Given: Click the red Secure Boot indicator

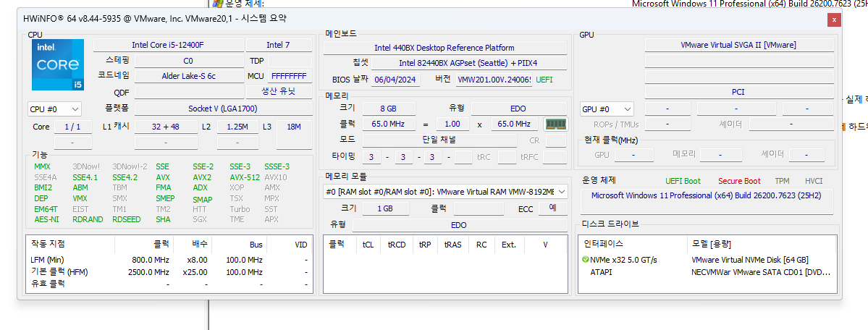Looking at the screenshot, I should 739,181.
